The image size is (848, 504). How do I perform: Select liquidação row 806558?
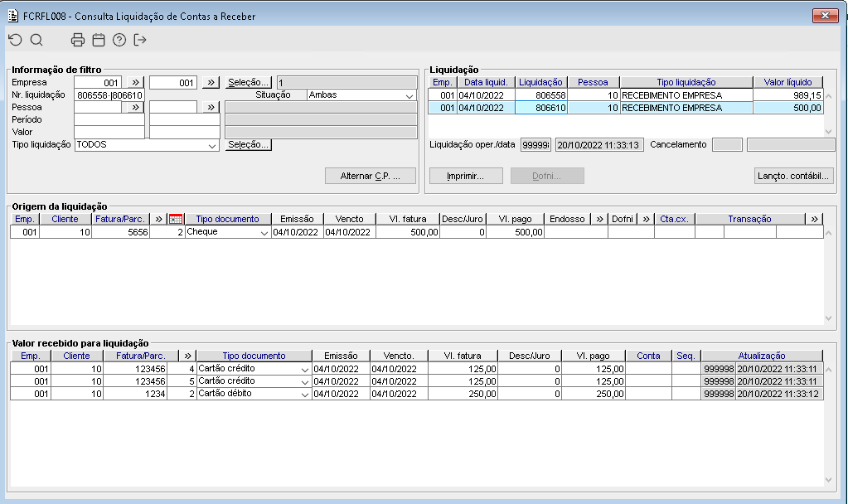click(x=625, y=95)
